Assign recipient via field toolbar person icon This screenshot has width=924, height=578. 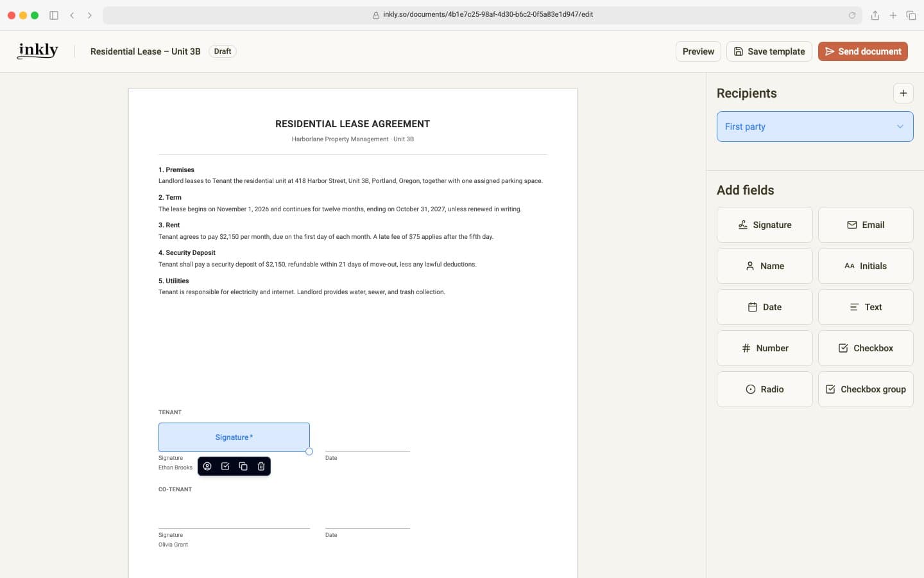(x=207, y=466)
